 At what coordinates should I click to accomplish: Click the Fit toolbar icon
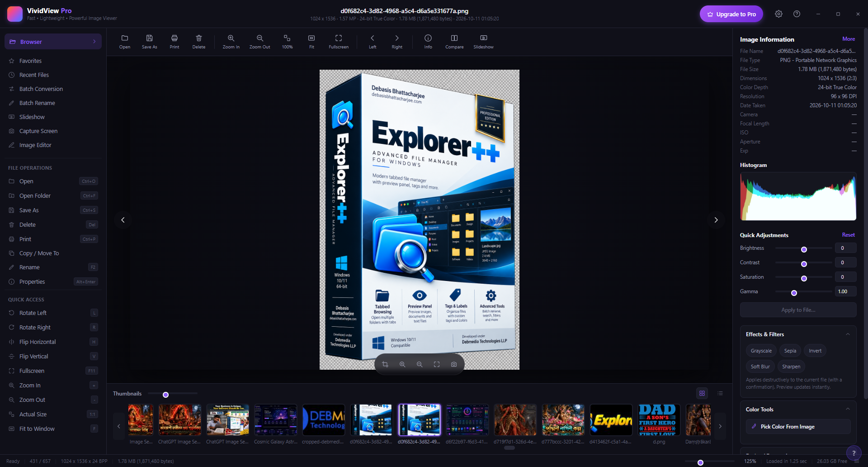coord(311,42)
